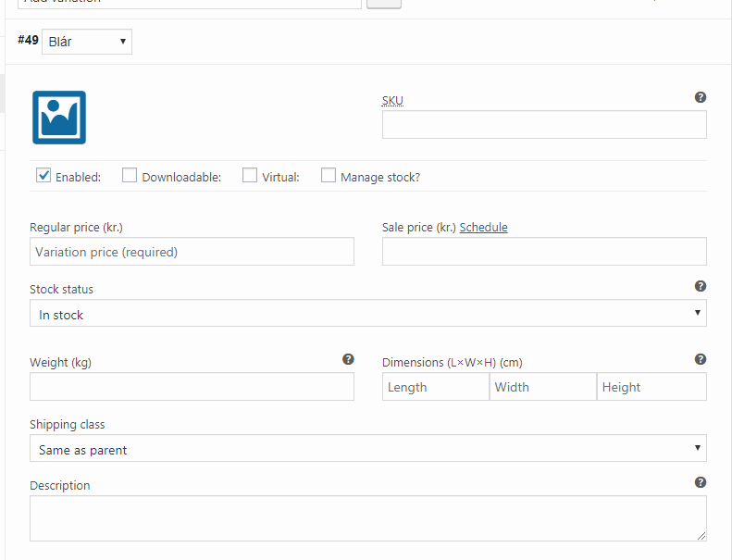This screenshot has height=560, width=732.
Task: Click the Sale price input field
Action: click(x=544, y=252)
